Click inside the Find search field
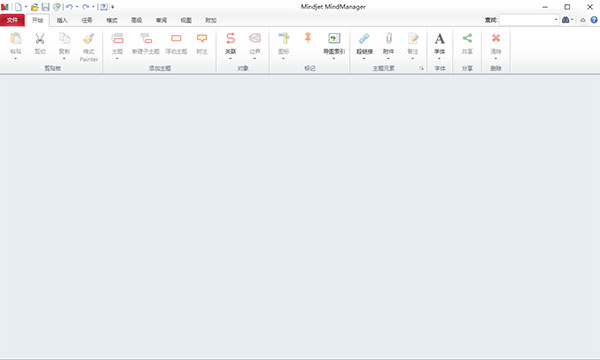The image size is (600, 360). click(x=526, y=20)
